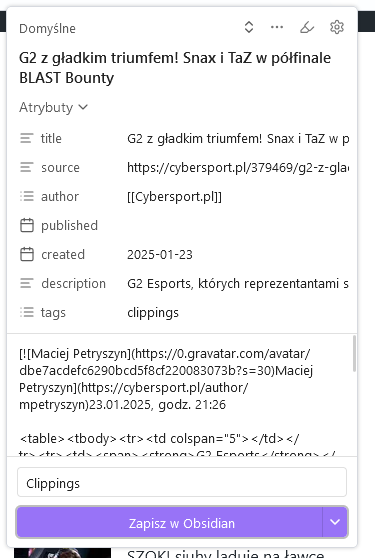This screenshot has height=558, width=375.
Task: Open the template selector up-down arrows
Action: 249,27
